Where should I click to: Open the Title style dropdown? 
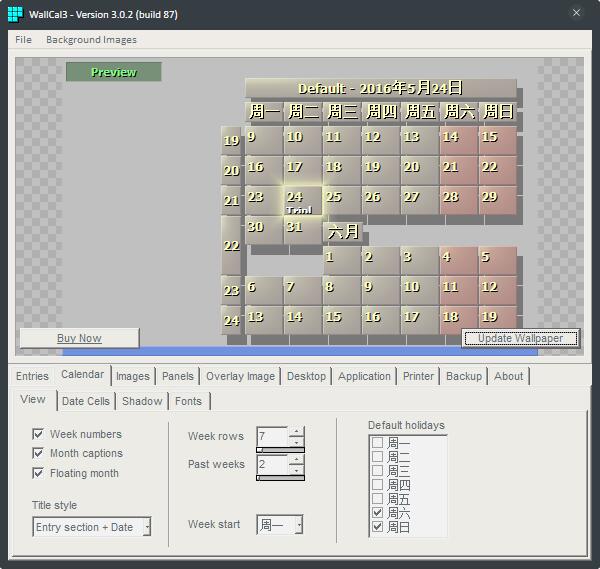tap(147, 527)
